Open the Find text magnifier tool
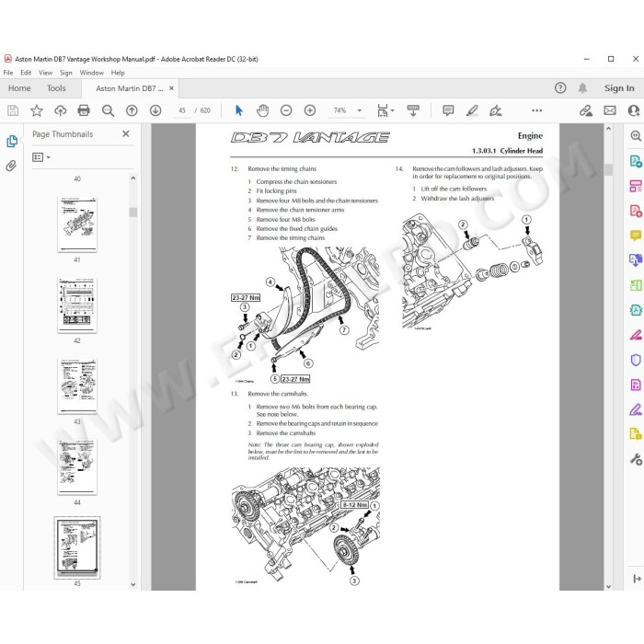The image size is (644, 644). coord(108,110)
